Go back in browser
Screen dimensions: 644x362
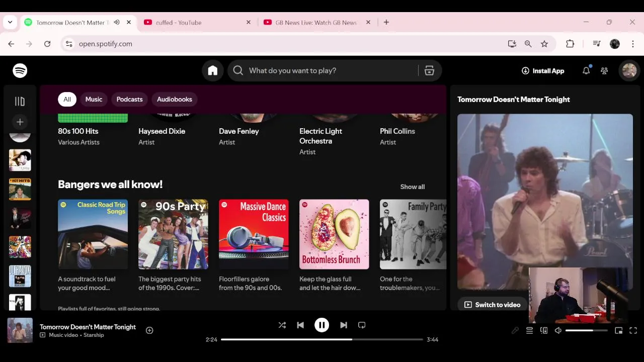(11, 44)
